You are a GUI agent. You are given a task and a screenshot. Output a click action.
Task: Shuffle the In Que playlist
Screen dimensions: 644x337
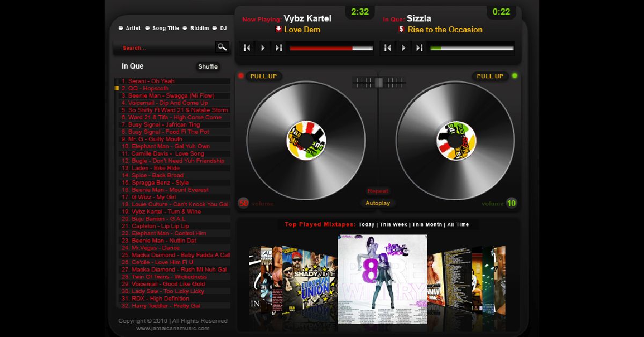pos(208,67)
